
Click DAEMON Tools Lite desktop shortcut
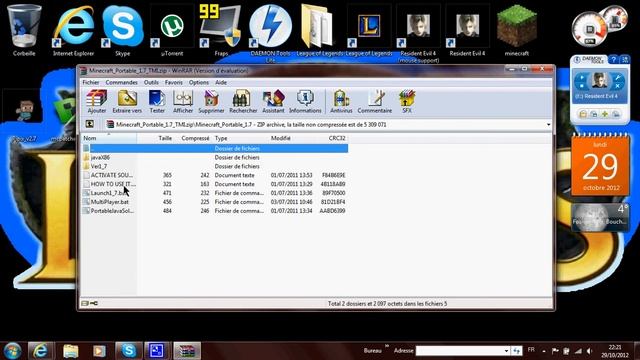tap(270, 33)
